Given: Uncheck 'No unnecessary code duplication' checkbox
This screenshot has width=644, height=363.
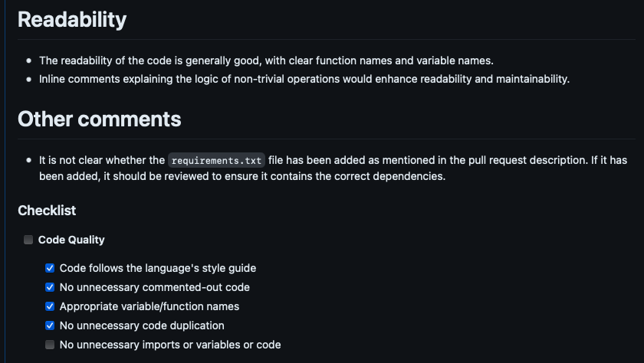Looking at the screenshot, I should click(50, 325).
